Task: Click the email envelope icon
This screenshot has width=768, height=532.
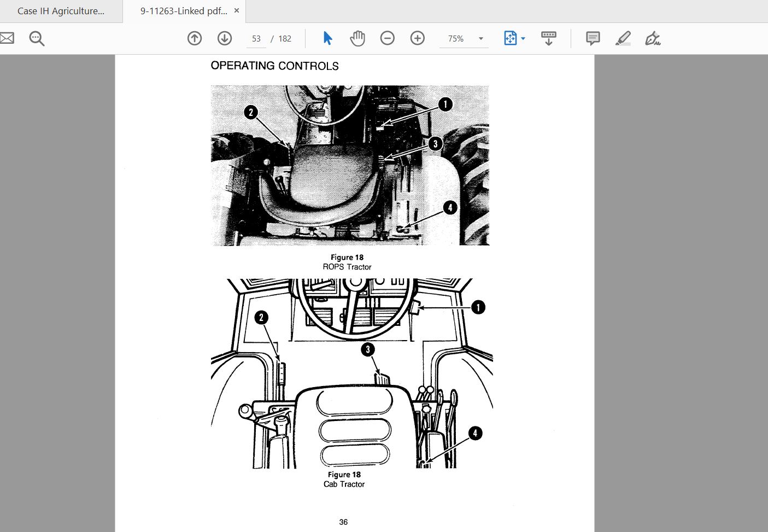Action: tap(7, 38)
